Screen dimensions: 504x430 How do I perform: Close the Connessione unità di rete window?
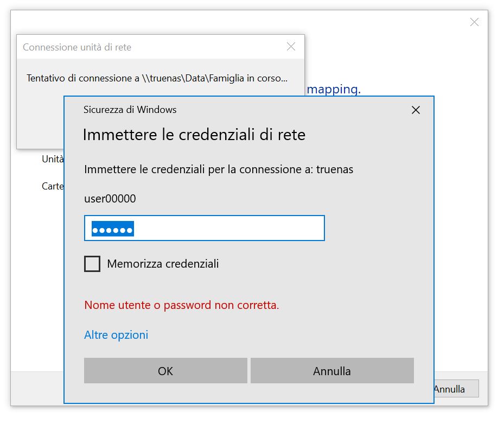click(x=291, y=47)
